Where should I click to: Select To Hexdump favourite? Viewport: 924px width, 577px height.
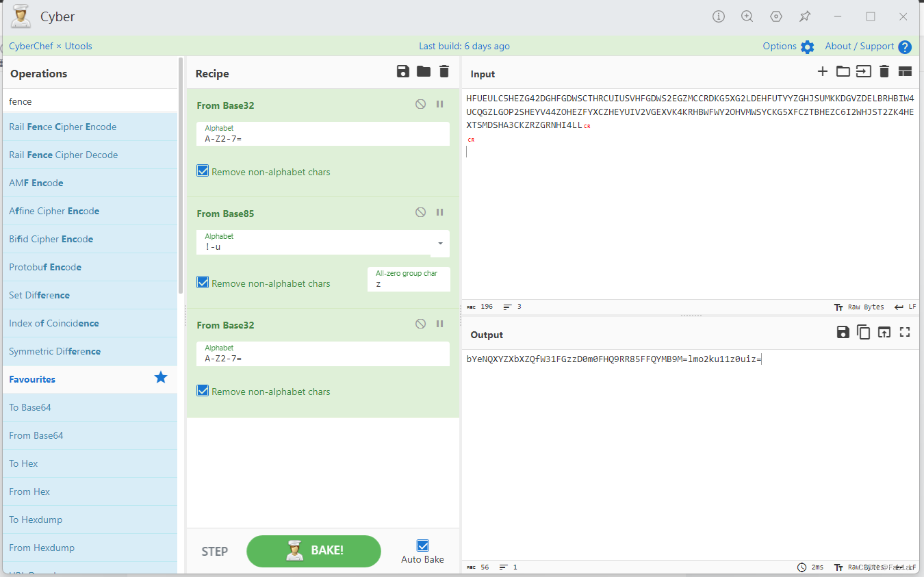[x=90, y=520]
